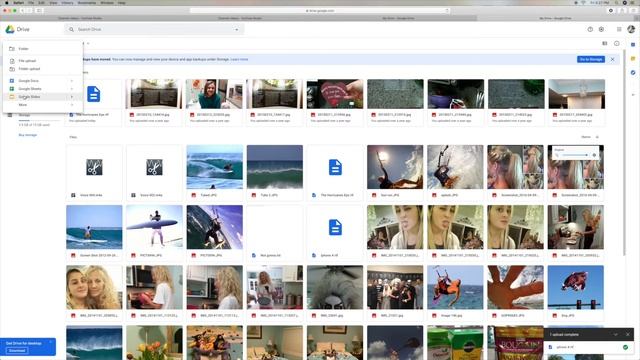
Task: Expand the Google Docs submenu arrow
Action: click(x=72, y=81)
